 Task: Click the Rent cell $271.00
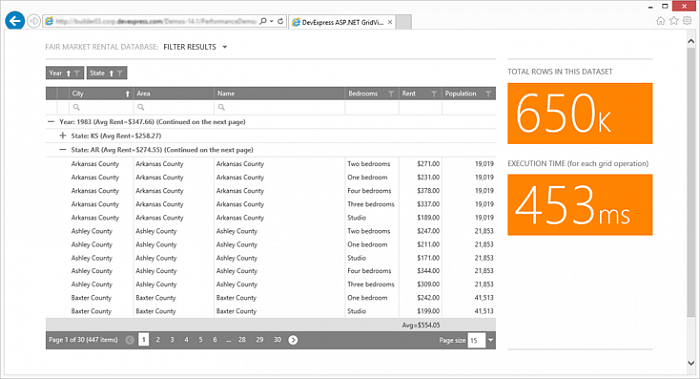[x=428, y=164]
